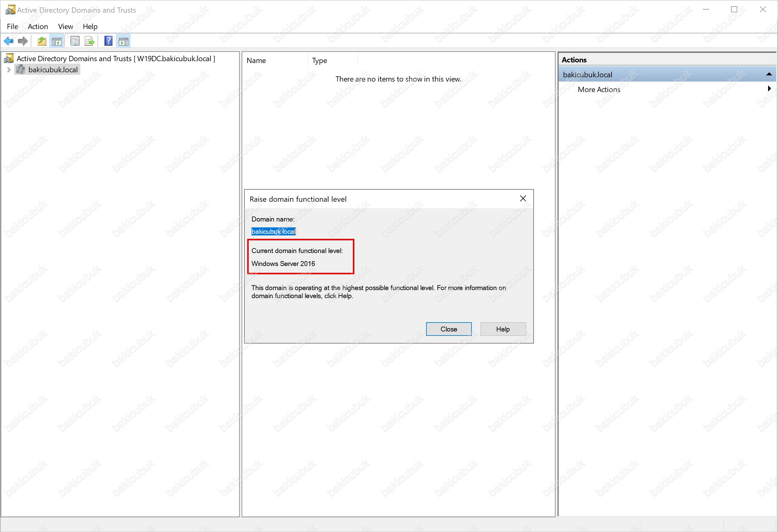Maximize the main window
This screenshot has width=778, height=532.
[x=734, y=10]
